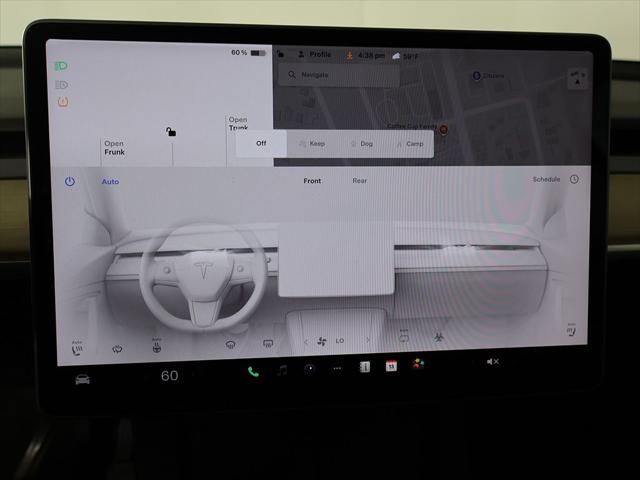
Task: Tap the orange tire pressure warning icon
Action: 63,101
